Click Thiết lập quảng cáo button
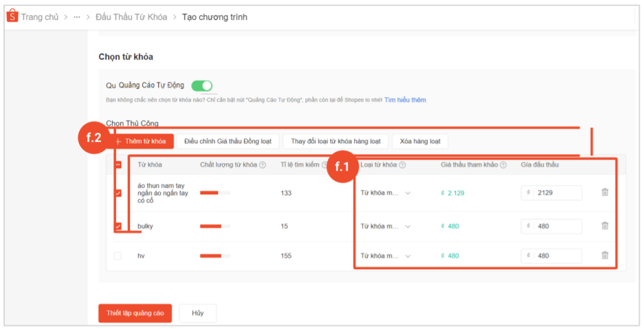Screen dimensions: 644x329 135,313
